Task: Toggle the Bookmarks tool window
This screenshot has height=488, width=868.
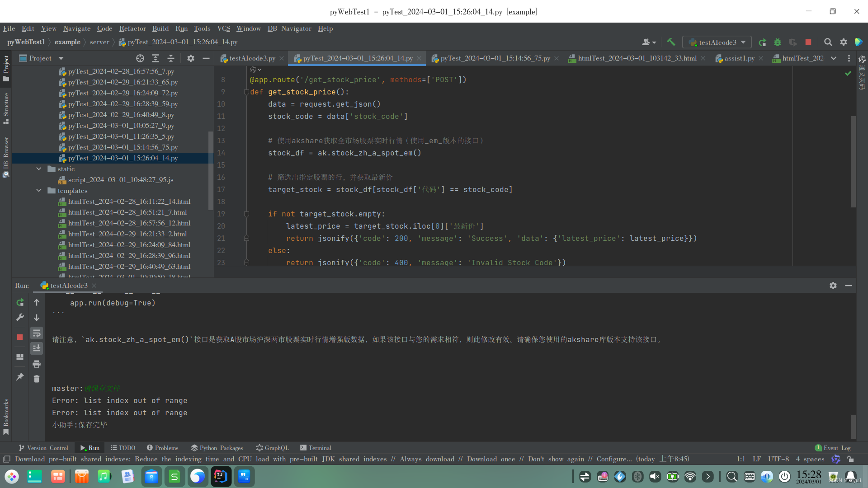Action: tap(6, 417)
